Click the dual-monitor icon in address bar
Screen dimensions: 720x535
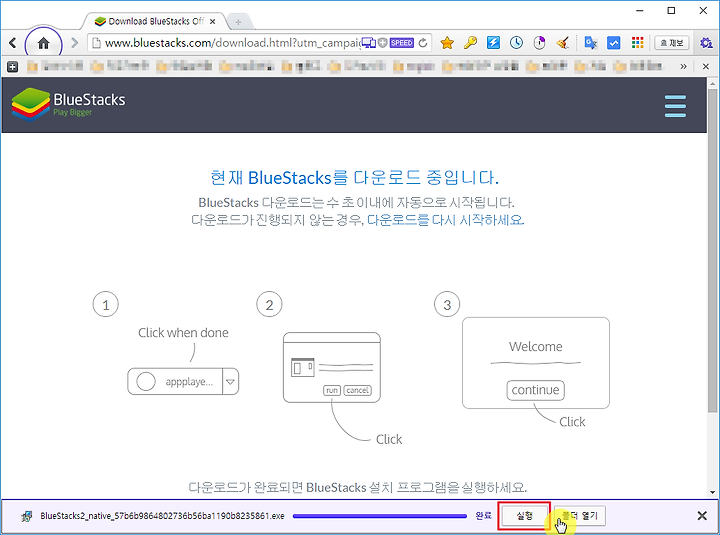coord(368,43)
